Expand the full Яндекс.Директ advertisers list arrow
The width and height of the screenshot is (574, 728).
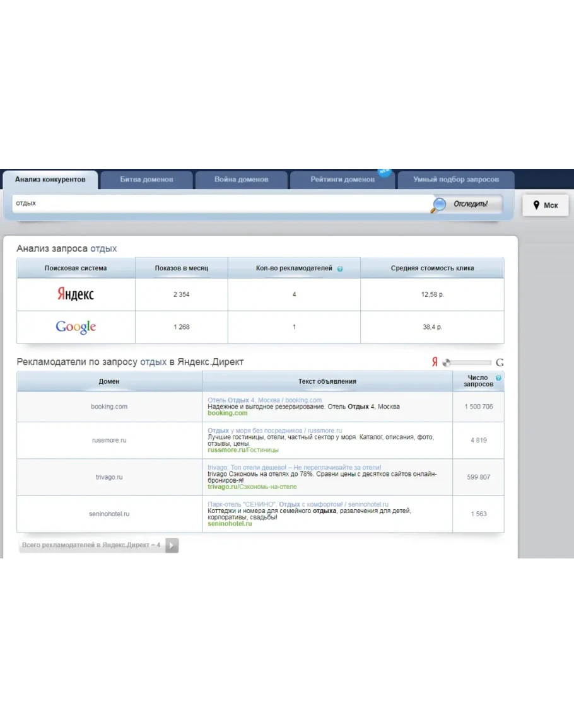click(172, 545)
